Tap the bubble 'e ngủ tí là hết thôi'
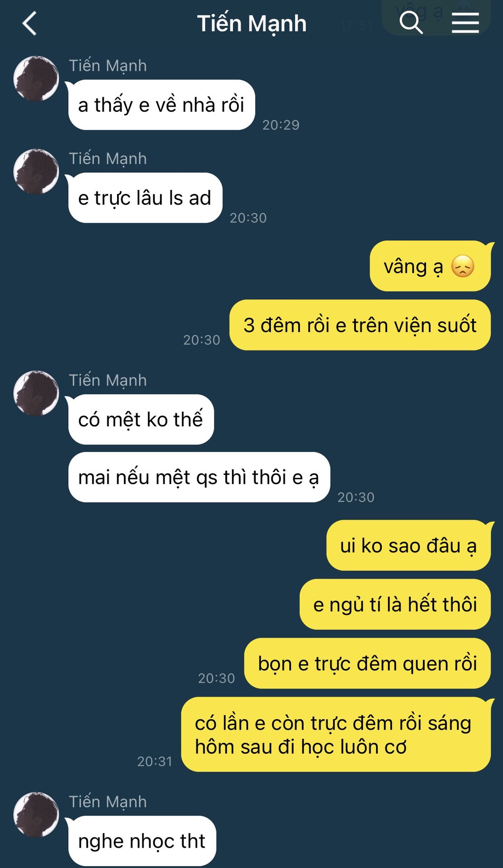 [x=395, y=604]
